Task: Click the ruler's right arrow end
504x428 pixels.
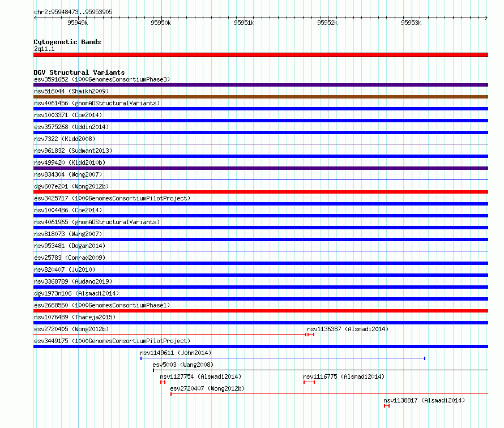Action: point(486,18)
